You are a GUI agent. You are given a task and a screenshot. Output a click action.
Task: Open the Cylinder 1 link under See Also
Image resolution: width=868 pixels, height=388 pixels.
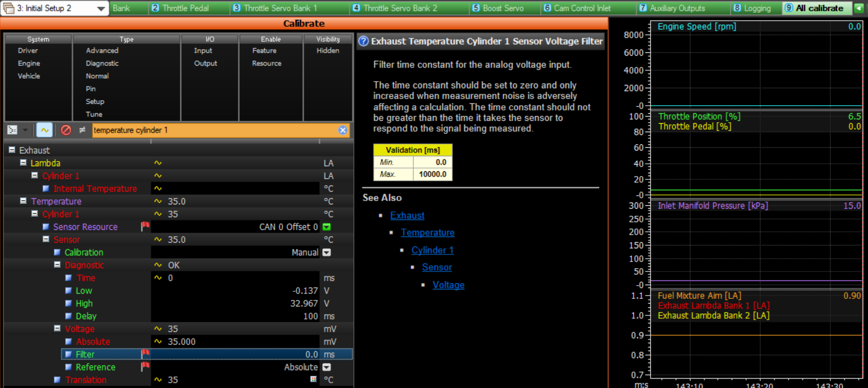tap(432, 250)
